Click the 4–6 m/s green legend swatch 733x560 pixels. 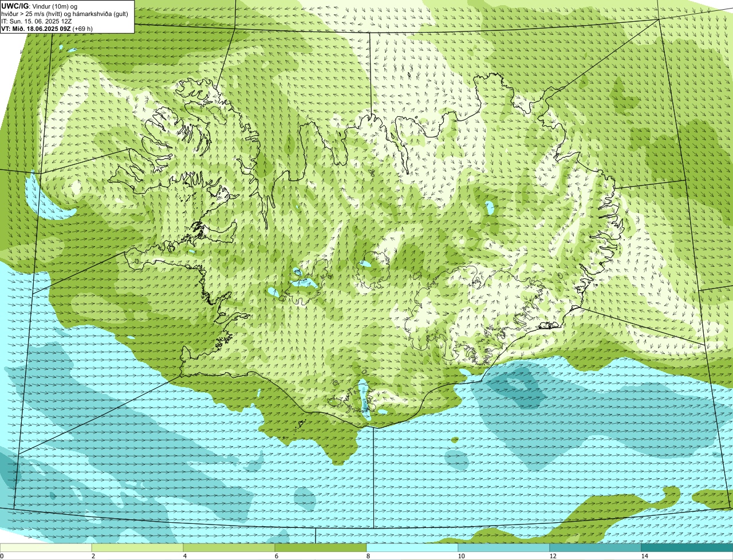coord(229,547)
